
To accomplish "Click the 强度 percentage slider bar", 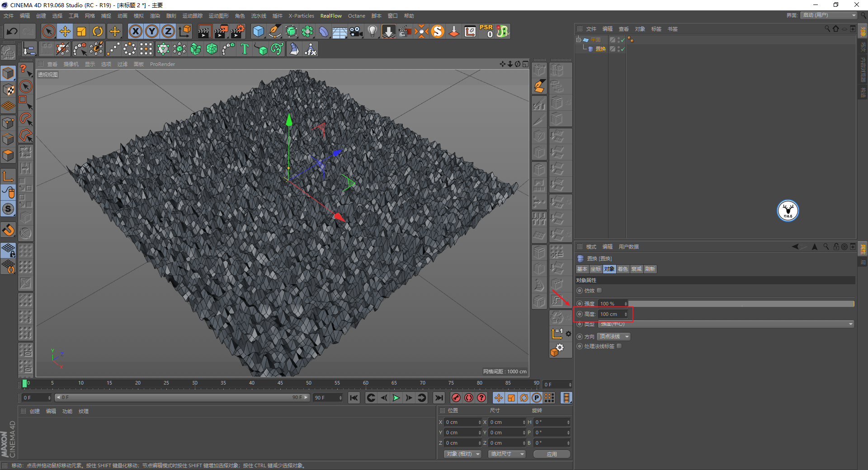I will point(741,304).
